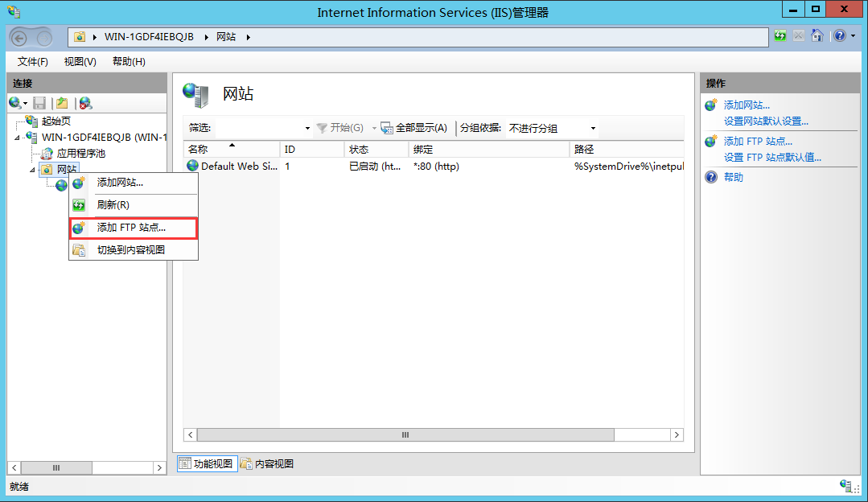Choose 添加 FTP 站点... in context menu
The height and width of the screenshot is (502, 868).
pos(134,228)
